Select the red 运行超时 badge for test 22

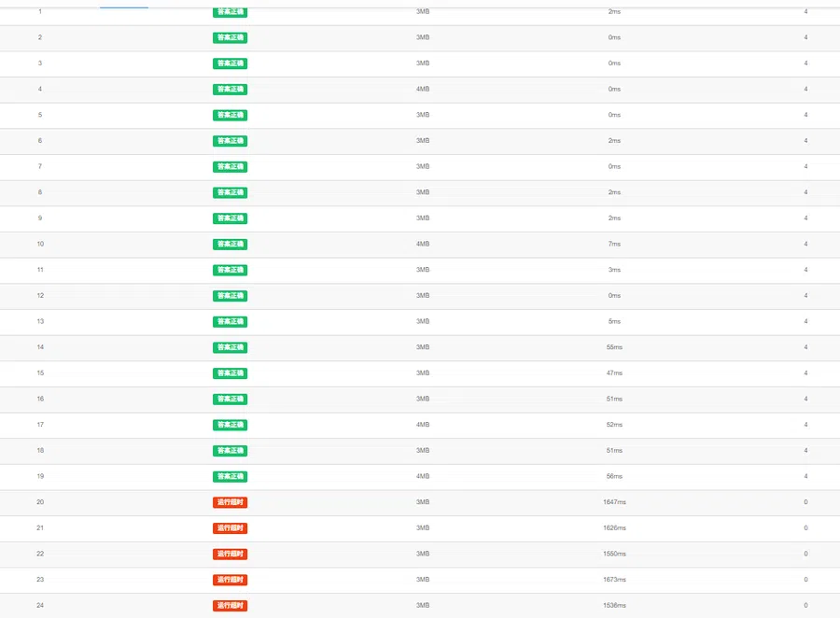230,554
